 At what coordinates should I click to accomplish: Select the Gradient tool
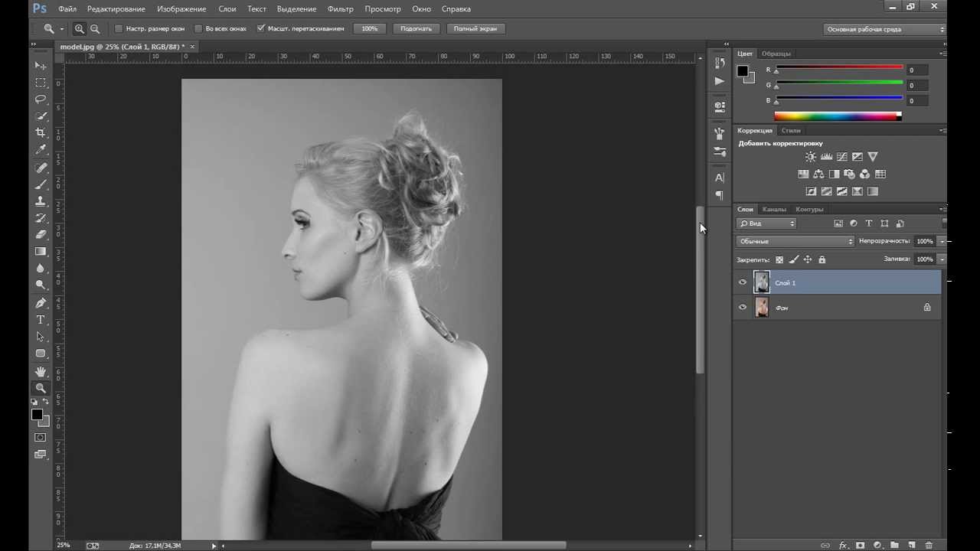click(41, 251)
